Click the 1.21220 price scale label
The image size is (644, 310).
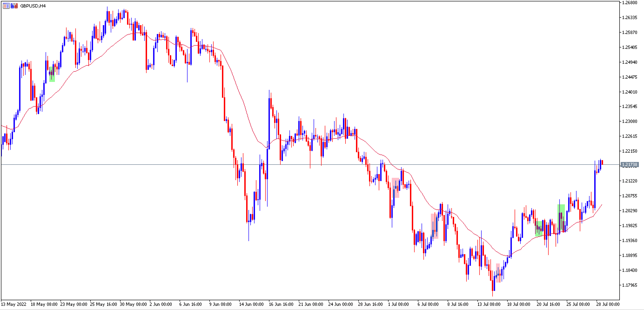[x=630, y=181]
